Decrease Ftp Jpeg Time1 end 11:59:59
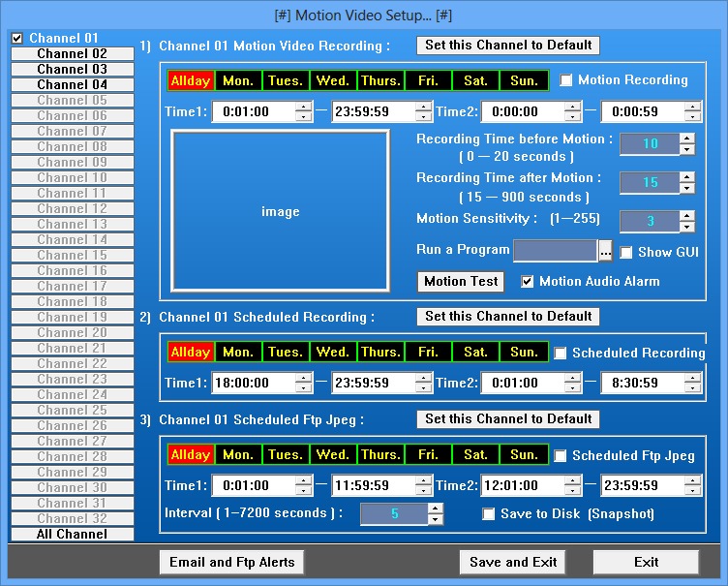728x586 pixels. pyautogui.click(x=423, y=491)
